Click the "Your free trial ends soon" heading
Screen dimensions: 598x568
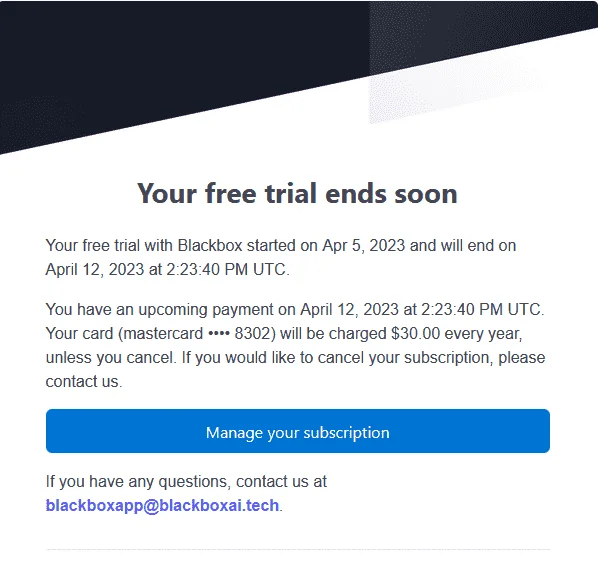tap(297, 193)
